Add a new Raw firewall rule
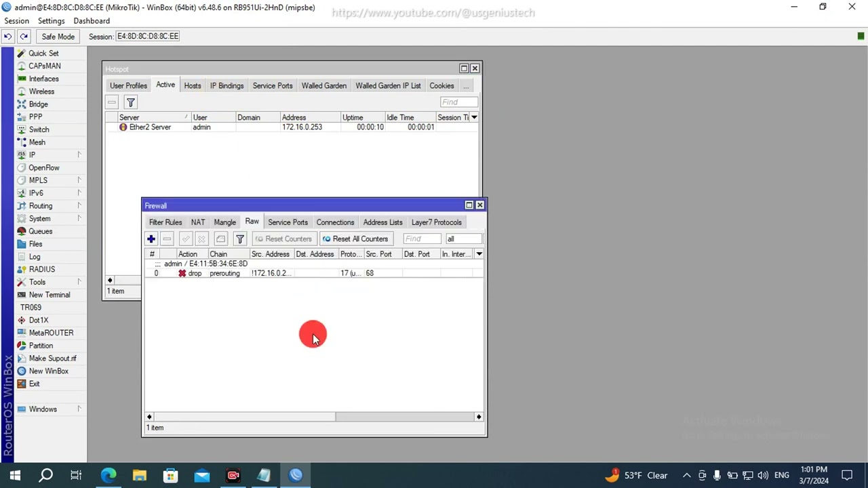 point(151,239)
